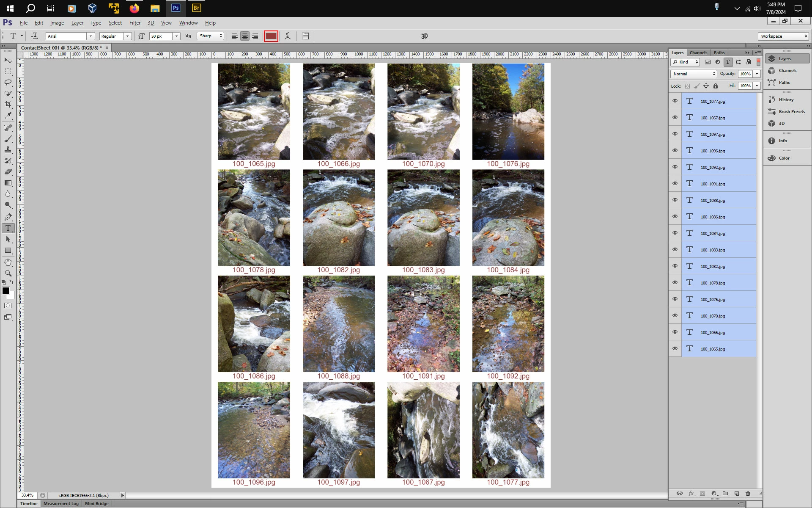Center align the text
The image size is (812, 508).
click(x=245, y=36)
